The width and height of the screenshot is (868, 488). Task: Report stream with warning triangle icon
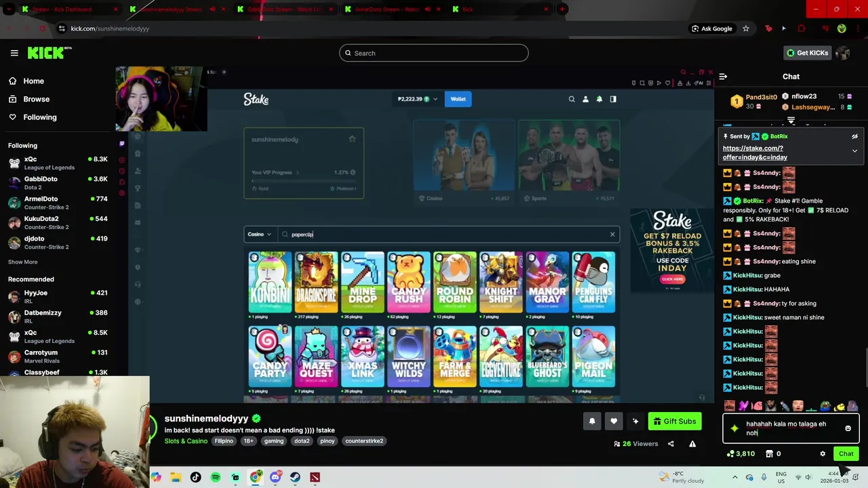point(692,444)
